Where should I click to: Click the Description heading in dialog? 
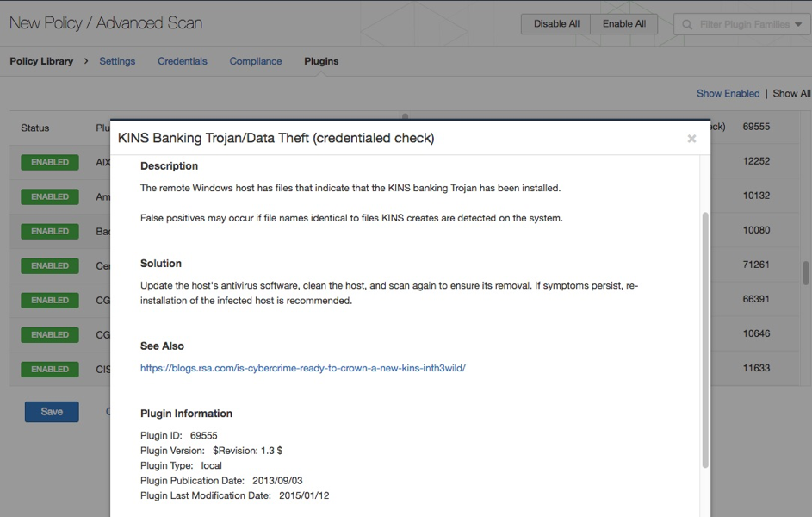169,165
